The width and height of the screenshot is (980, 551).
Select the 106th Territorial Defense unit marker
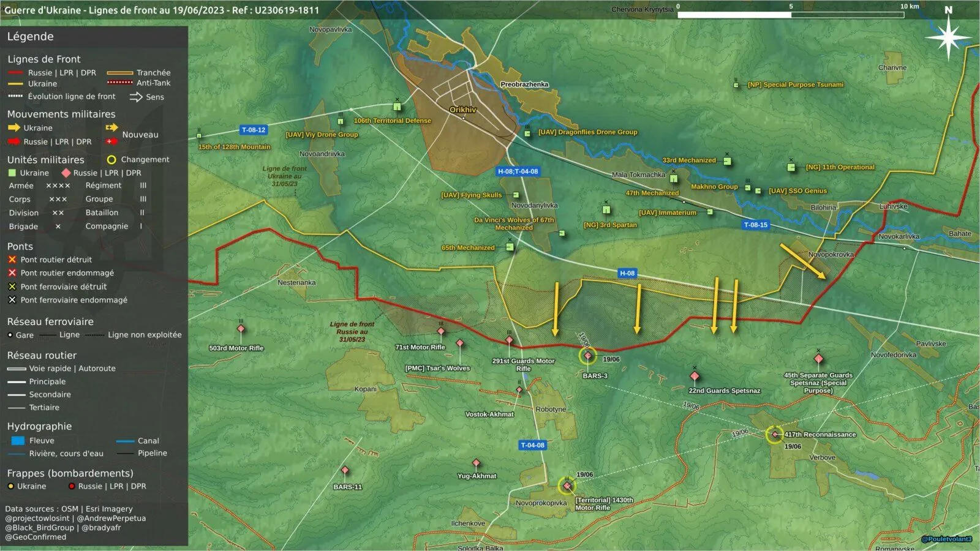pos(397,107)
